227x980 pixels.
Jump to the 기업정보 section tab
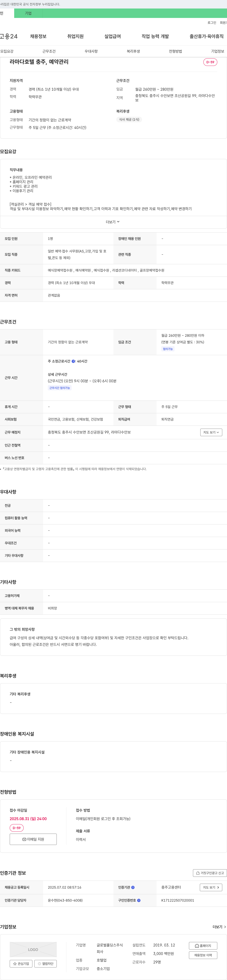[218, 51]
